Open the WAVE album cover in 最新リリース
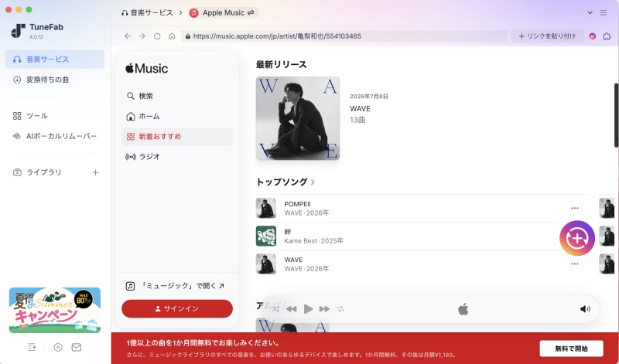Viewport: 619px width, 364px height. pos(298,118)
